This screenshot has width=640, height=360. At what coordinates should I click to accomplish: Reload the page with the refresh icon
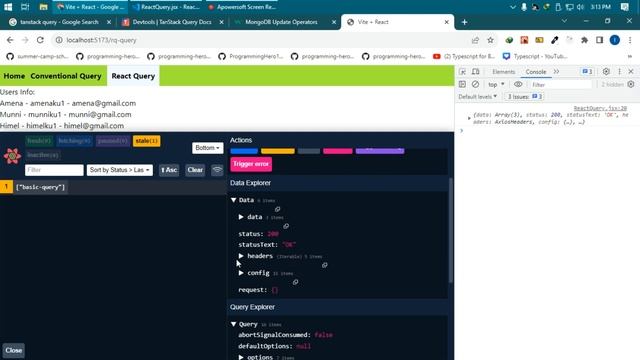40,40
